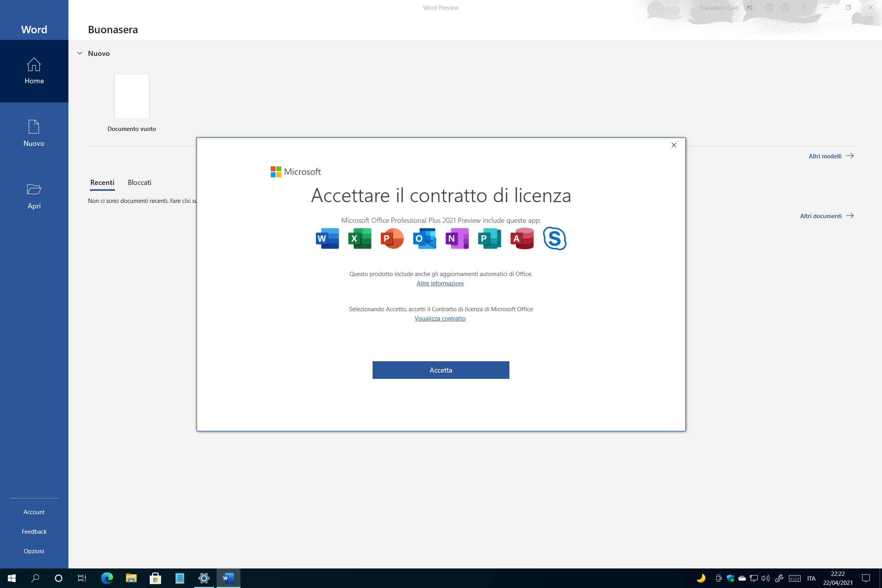The image size is (882, 588).
Task: Click the Outlook app icon in the dialog
Action: [x=425, y=238]
